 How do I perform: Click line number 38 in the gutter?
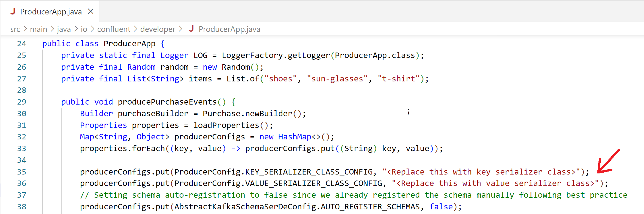(x=22, y=207)
